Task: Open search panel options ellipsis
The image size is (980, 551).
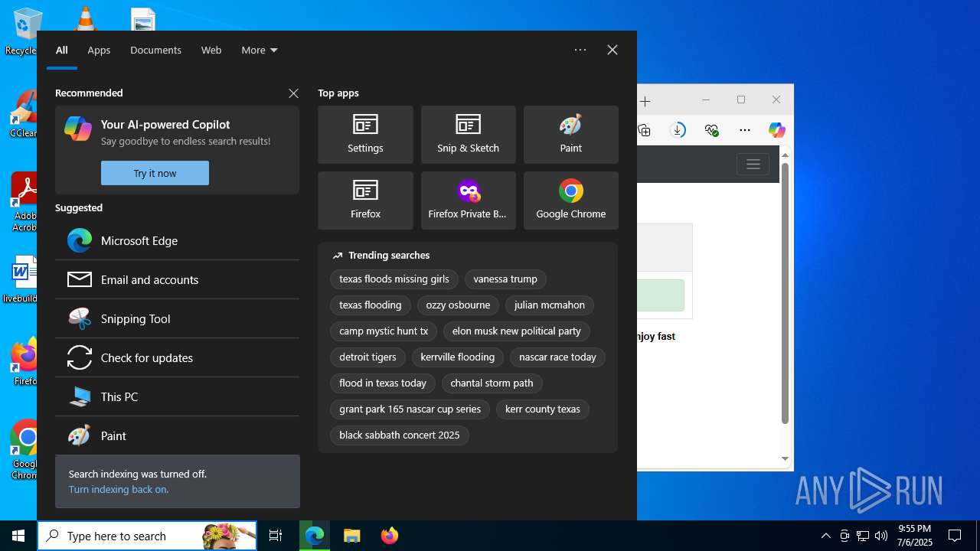Action: pos(580,50)
